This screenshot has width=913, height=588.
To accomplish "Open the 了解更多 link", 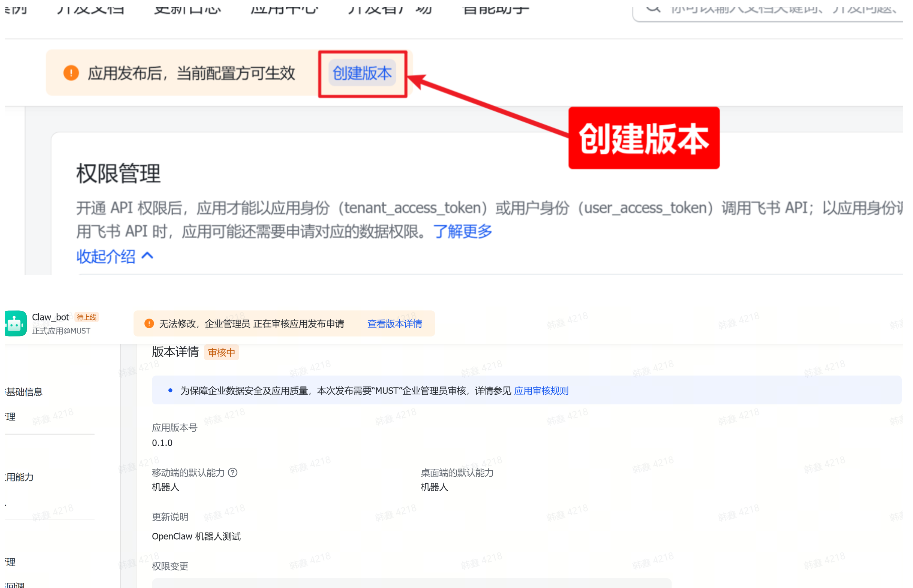I will coord(463,231).
